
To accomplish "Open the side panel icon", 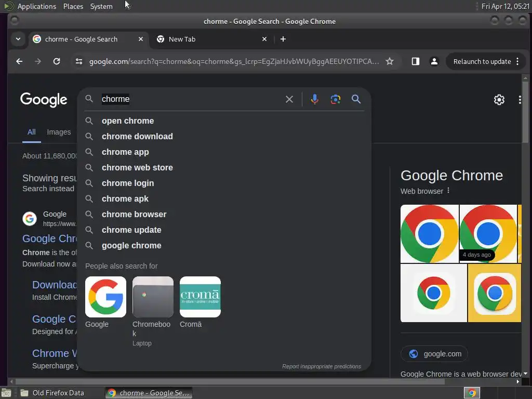I will click(415, 61).
